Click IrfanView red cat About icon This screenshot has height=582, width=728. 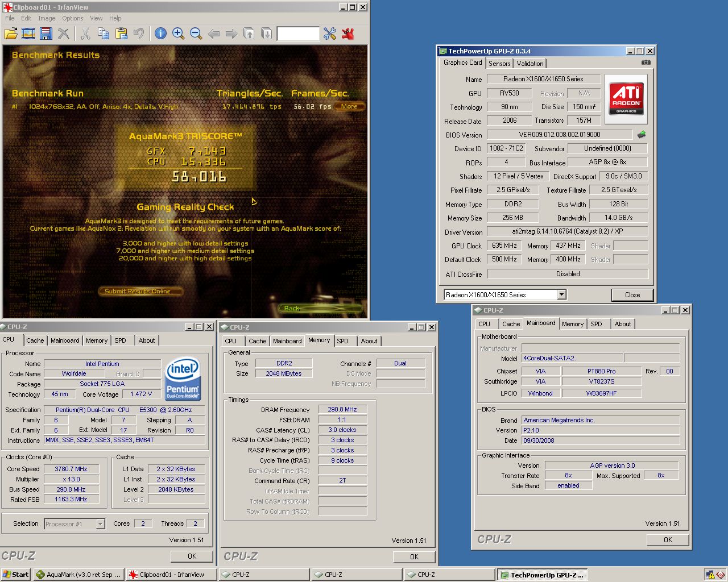348,34
